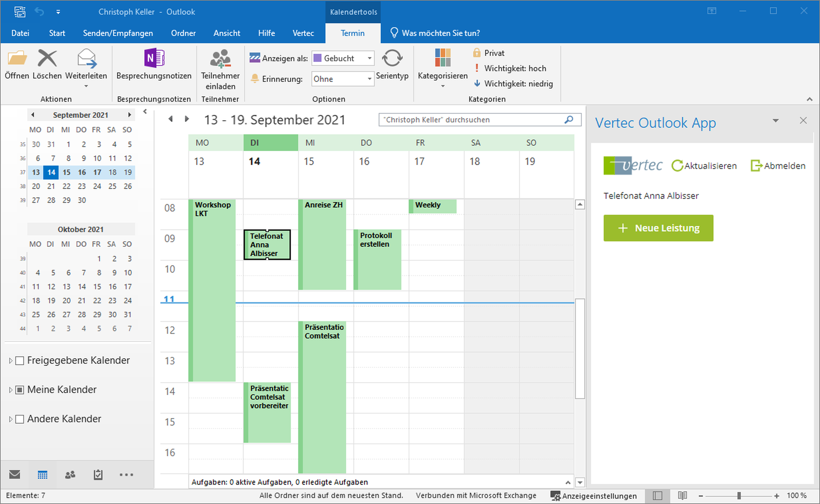This screenshot has width=820, height=504.
Task: Click the Neue Leistung button
Action: tap(658, 228)
